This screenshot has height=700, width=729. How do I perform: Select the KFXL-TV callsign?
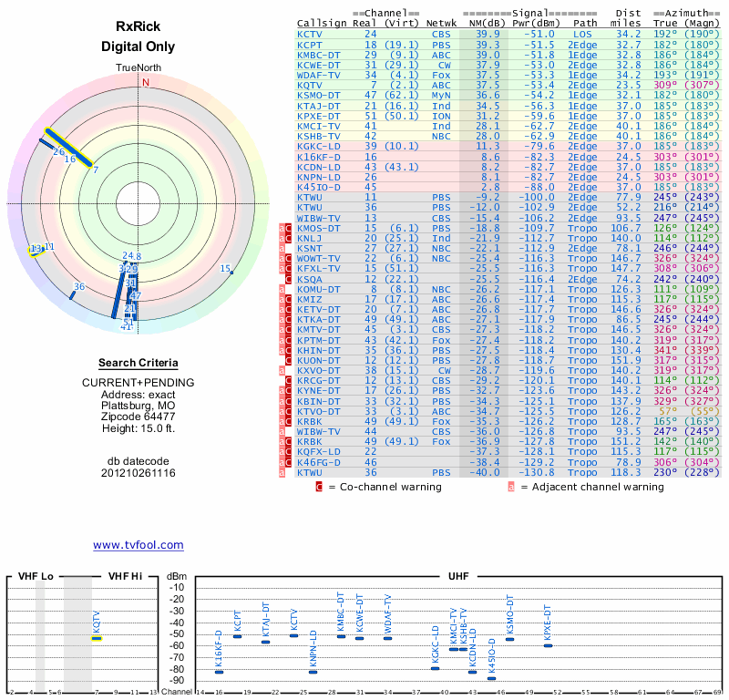coord(319,269)
